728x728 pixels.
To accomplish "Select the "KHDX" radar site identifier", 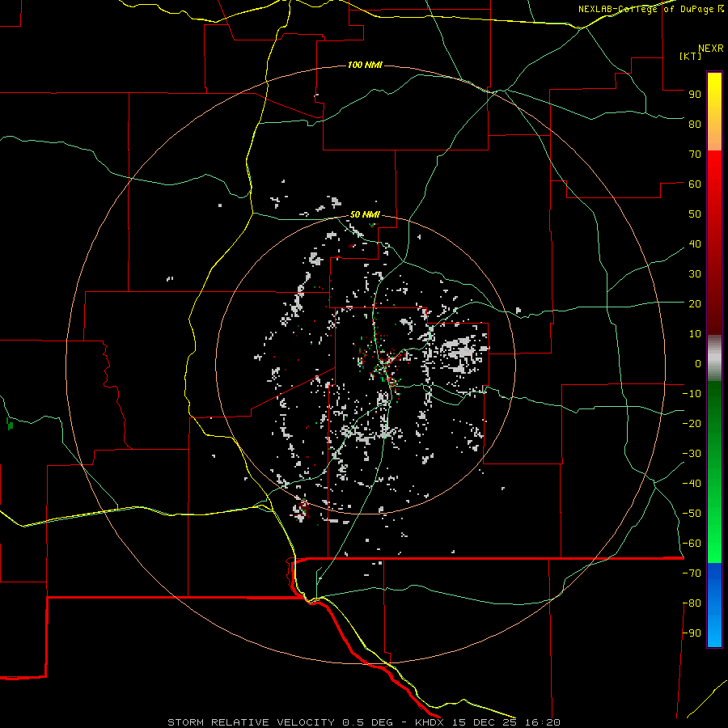I will 430,722.
